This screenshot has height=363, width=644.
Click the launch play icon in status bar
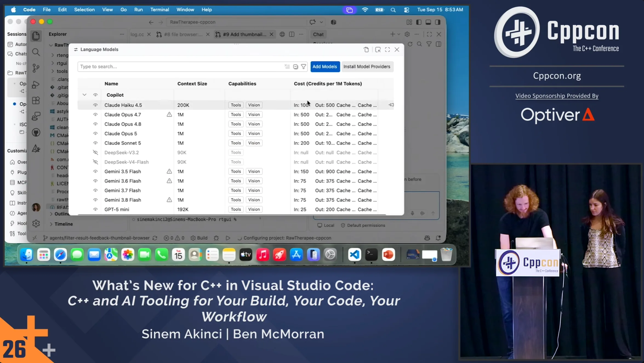tap(228, 238)
